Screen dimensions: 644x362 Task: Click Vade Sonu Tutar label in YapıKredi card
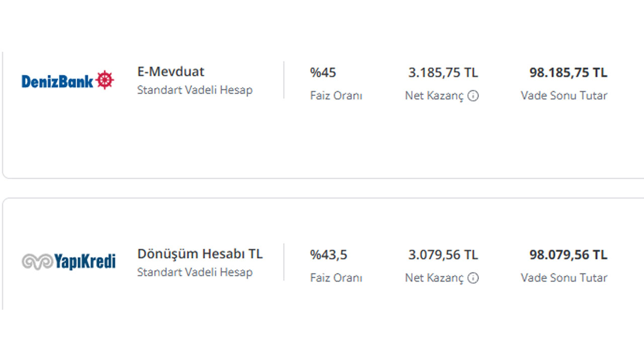[x=564, y=278]
